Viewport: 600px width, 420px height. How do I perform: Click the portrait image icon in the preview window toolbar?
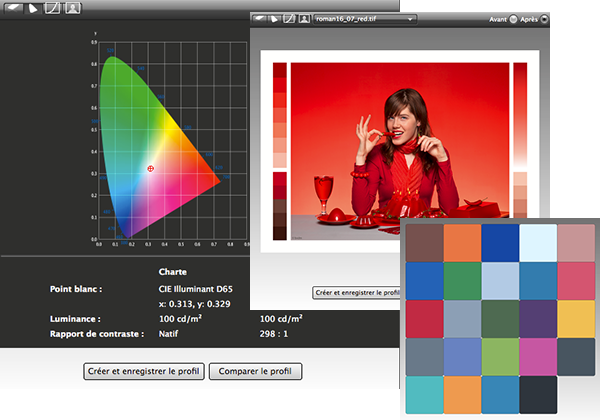pos(304,19)
